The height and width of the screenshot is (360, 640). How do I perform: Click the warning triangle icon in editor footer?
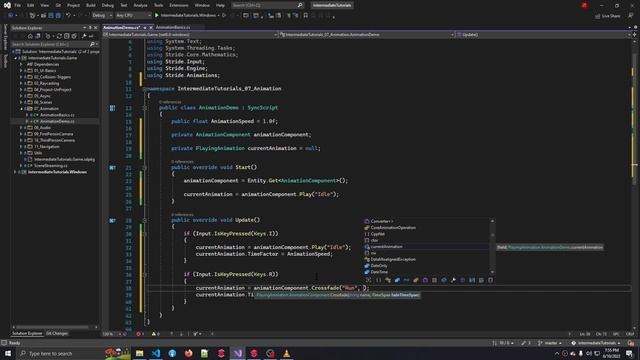154,334
